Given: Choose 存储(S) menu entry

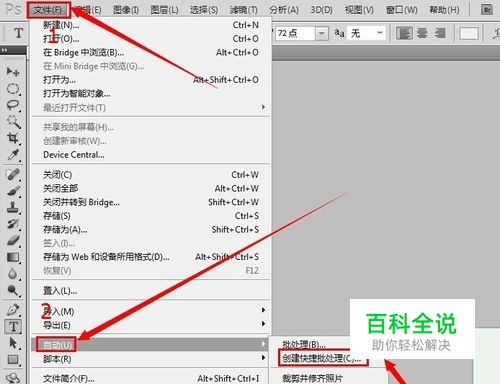Looking at the screenshot, I should click(151, 216).
